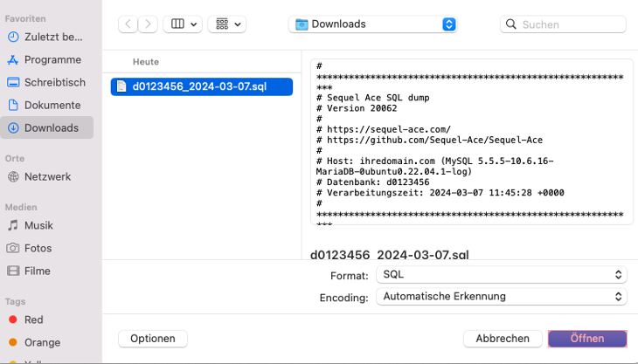Click the Dokumente document icon
This screenshot has height=364, width=638.
13,106
